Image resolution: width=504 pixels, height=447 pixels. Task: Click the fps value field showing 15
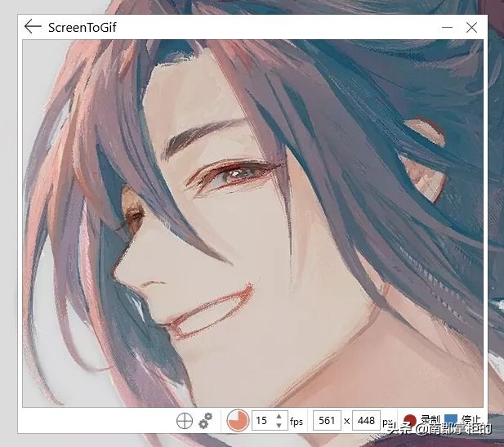pos(262,421)
